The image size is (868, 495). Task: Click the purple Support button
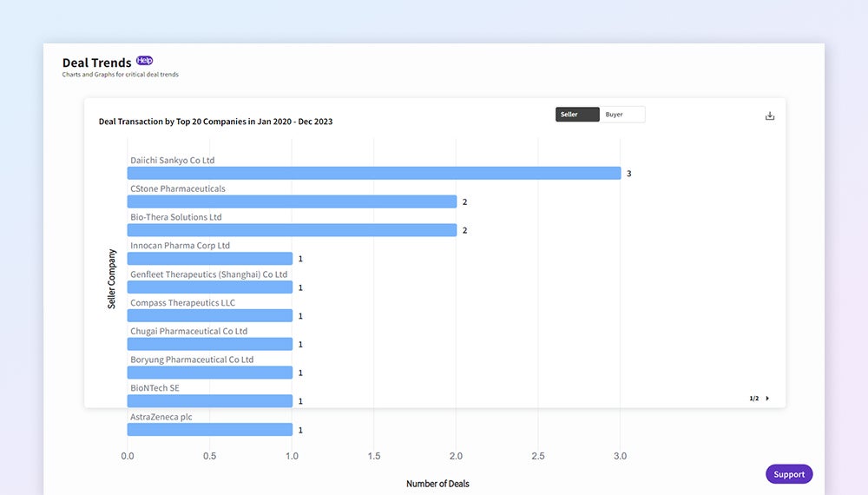tap(789, 474)
